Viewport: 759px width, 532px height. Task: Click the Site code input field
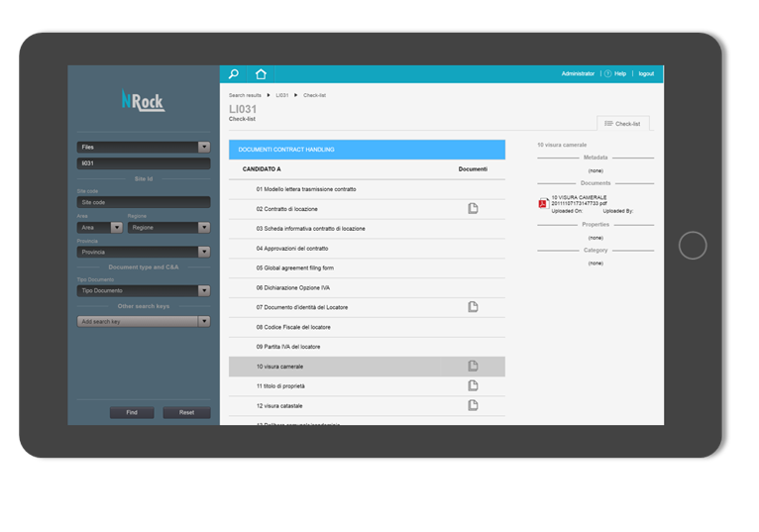pyautogui.click(x=143, y=202)
